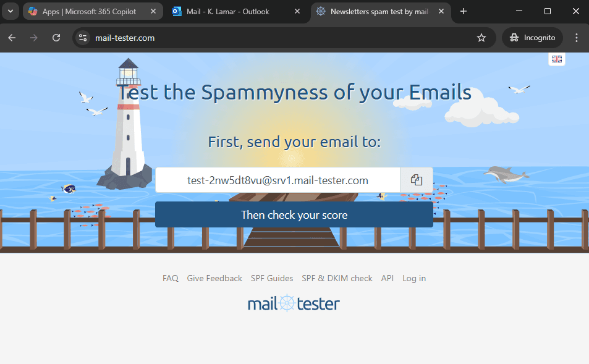The width and height of the screenshot is (589, 364).
Task: Open the FAQ page
Action: [170, 278]
